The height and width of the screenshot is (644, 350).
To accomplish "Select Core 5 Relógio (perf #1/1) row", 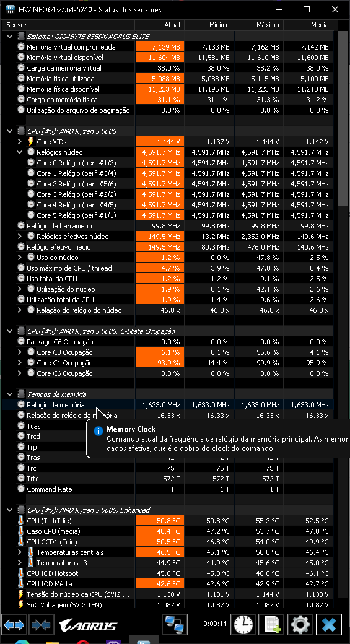I will tap(168, 215).
